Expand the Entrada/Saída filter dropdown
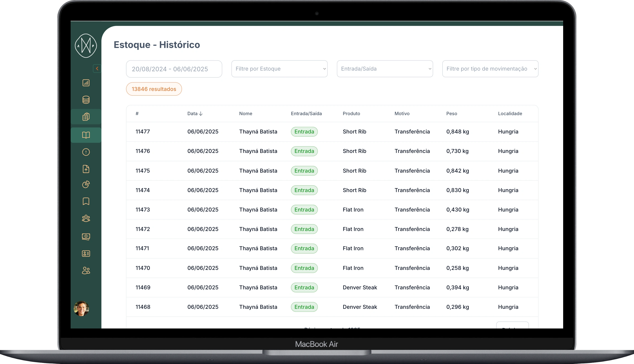Viewport: 634px width, 364px height. tap(385, 69)
